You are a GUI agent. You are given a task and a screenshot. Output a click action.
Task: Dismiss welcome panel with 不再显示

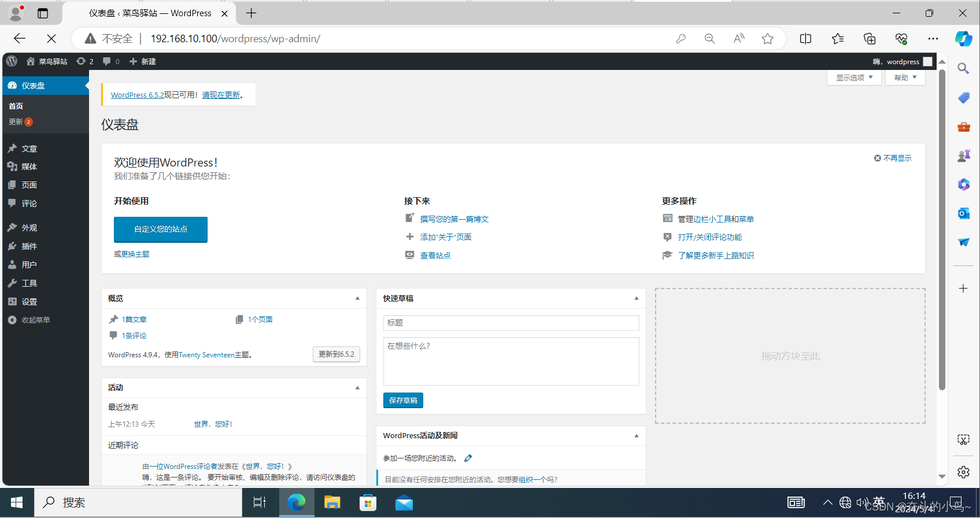pos(893,158)
